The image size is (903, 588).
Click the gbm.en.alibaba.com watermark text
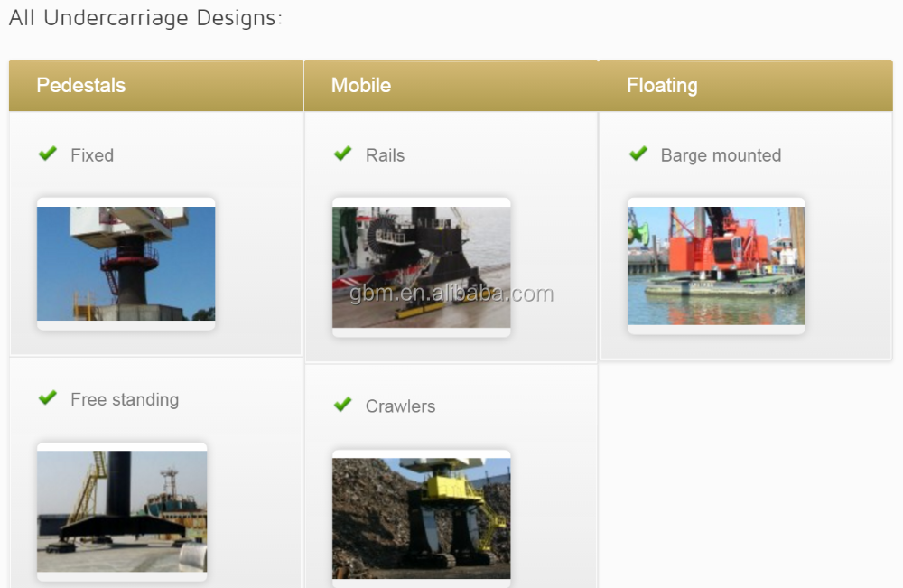point(451,294)
